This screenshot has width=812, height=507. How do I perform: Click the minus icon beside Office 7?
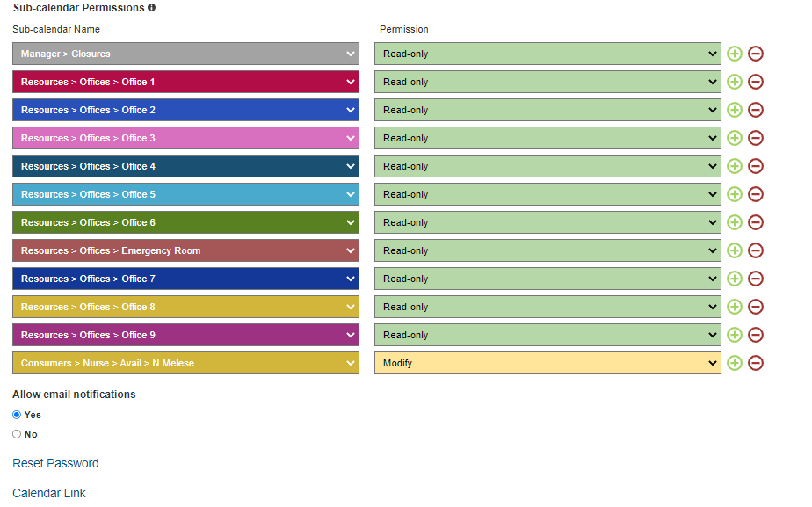(x=756, y=279)
